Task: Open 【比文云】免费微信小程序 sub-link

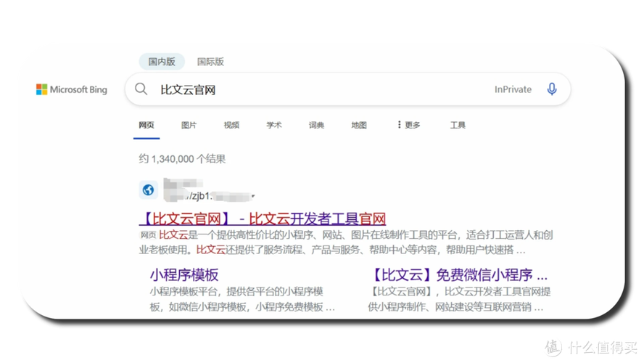Action: pyautogui.click(x=459, y=274)
